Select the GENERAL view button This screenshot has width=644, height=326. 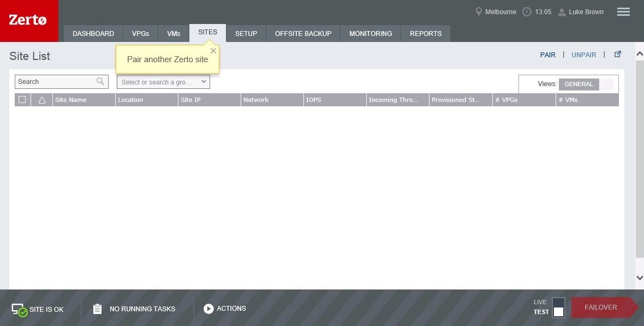(x=579, y=84)
